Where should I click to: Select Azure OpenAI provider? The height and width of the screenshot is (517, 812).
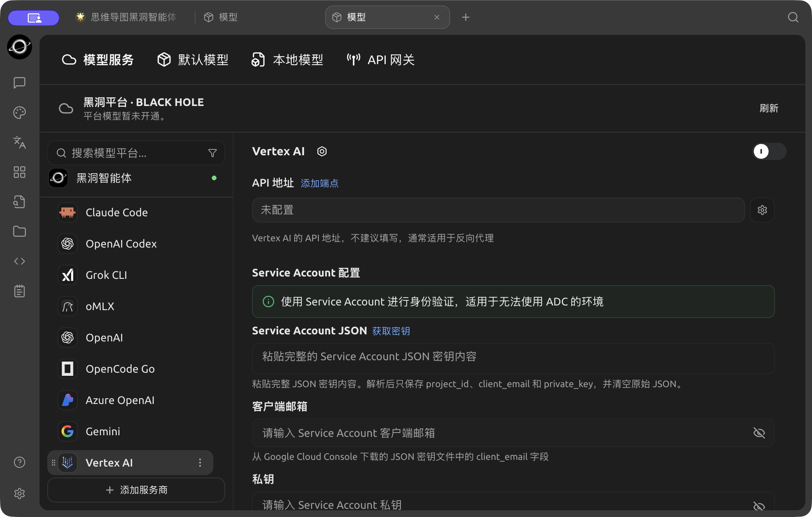131,400
